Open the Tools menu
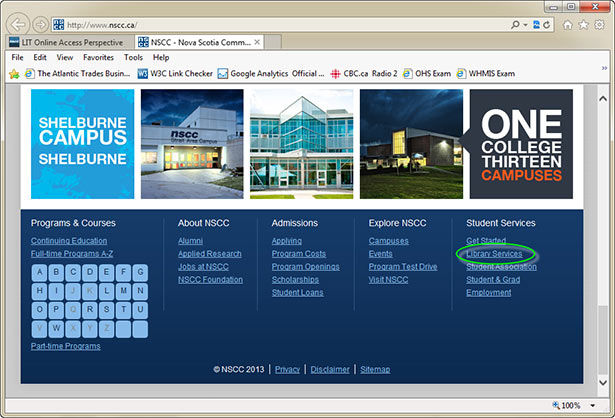This screenshot has width=615, height=418. [x=133, y=58]
